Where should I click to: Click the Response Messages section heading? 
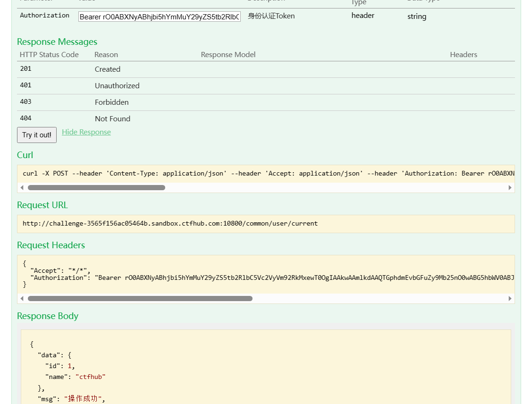[57, 42]
